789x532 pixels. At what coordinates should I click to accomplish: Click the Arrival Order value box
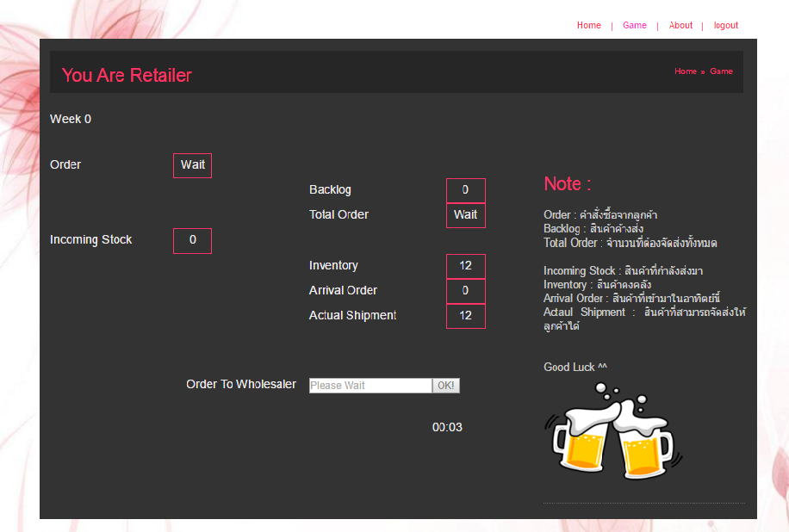[x=465, y=291]
